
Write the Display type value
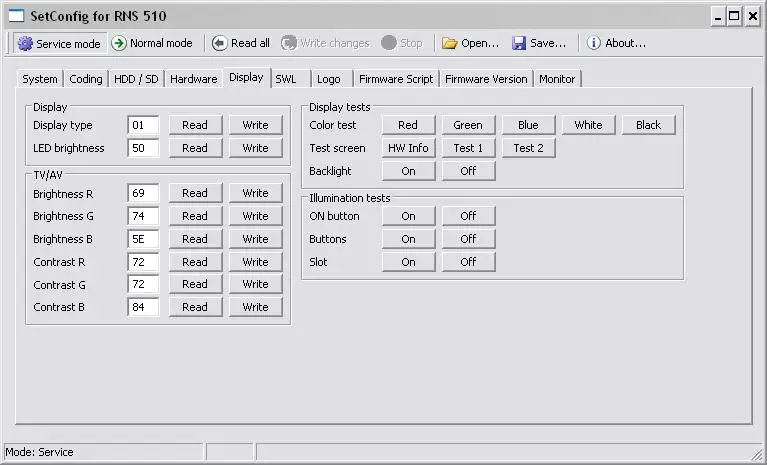(x=255, y=125)
